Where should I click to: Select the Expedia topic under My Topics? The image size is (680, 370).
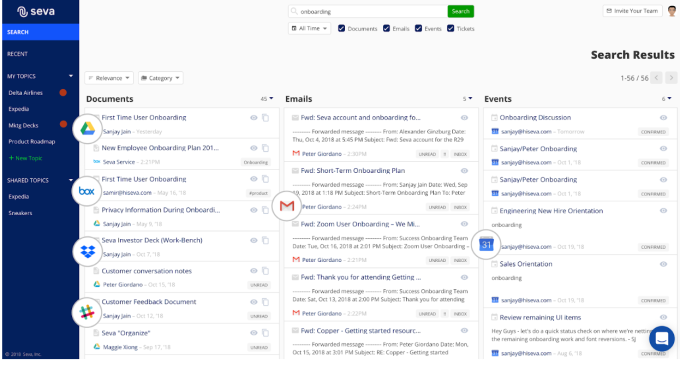(19, 109)
